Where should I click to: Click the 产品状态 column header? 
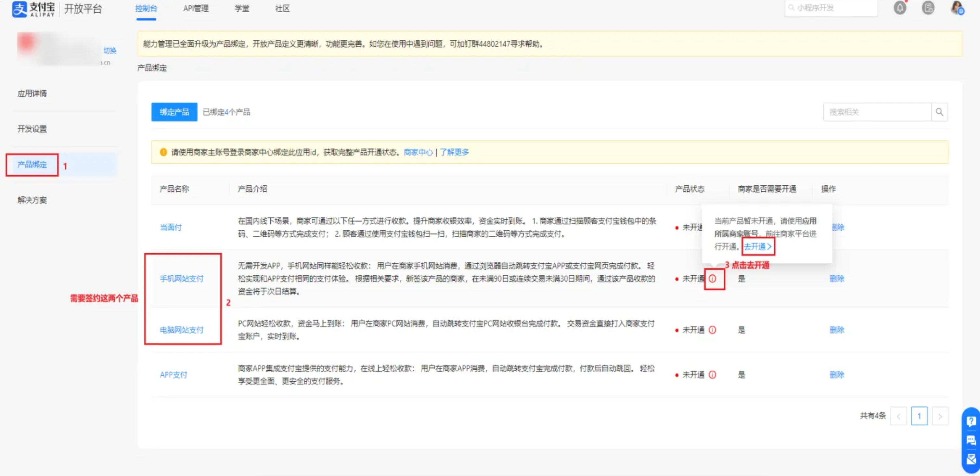pyautogui.click(x=690, y=189)
